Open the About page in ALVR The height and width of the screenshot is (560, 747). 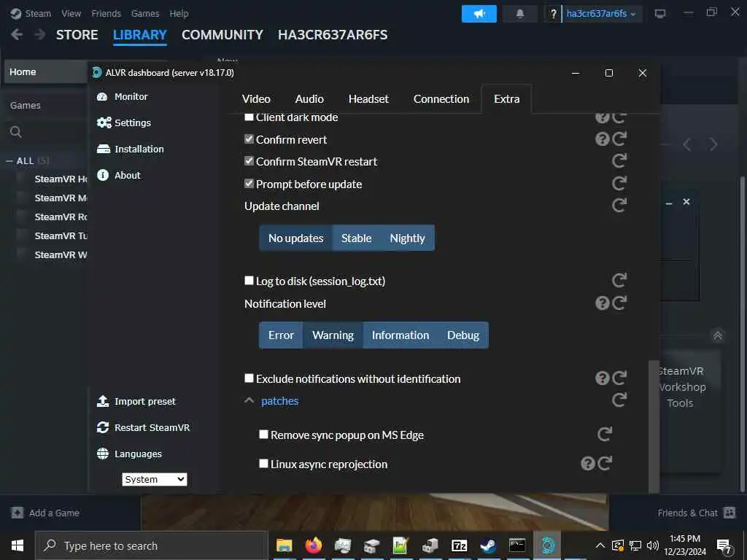(x=119, y=175)
